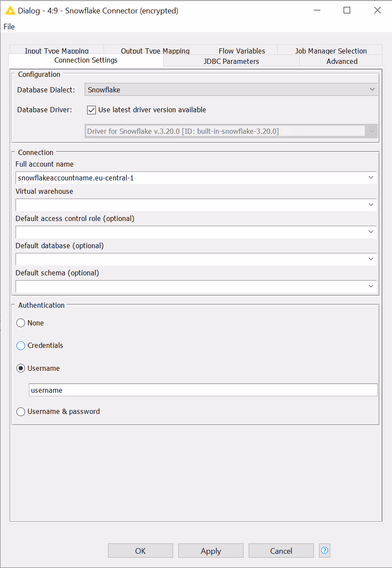
Task: Select the Username radio button
Action: [x=21, y=369]
